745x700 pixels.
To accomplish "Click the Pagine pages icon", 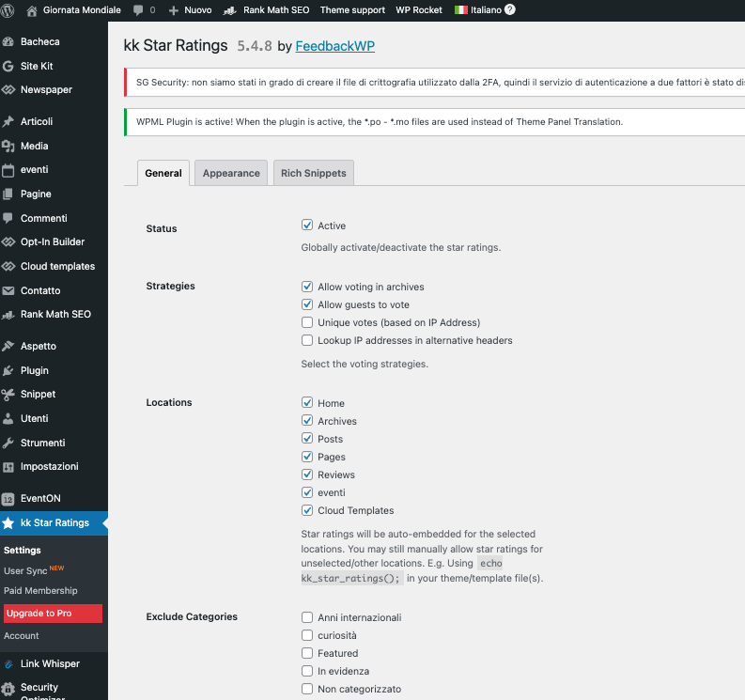I will point(8,194).
